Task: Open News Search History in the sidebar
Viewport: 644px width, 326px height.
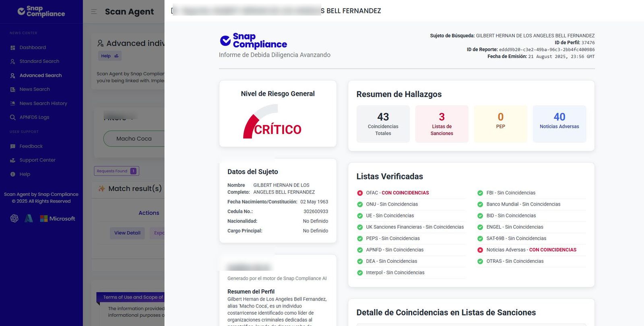Action: tap(43, 103)
